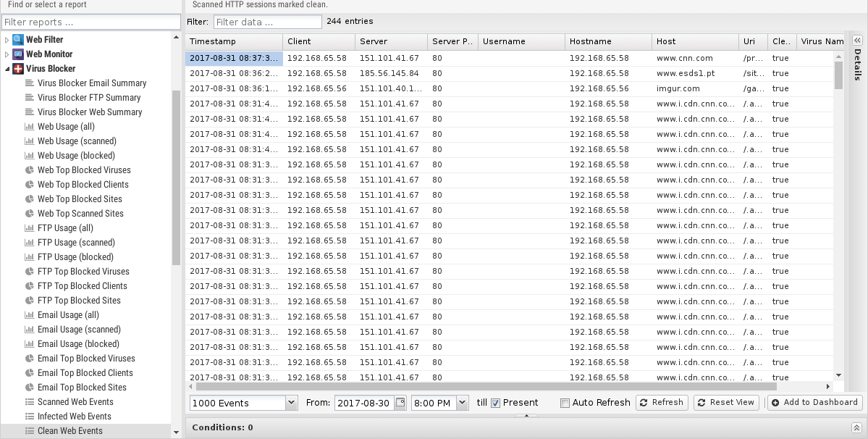
Task: Click the Details panel expand arrows icon
Action: (x=857, y=41)
